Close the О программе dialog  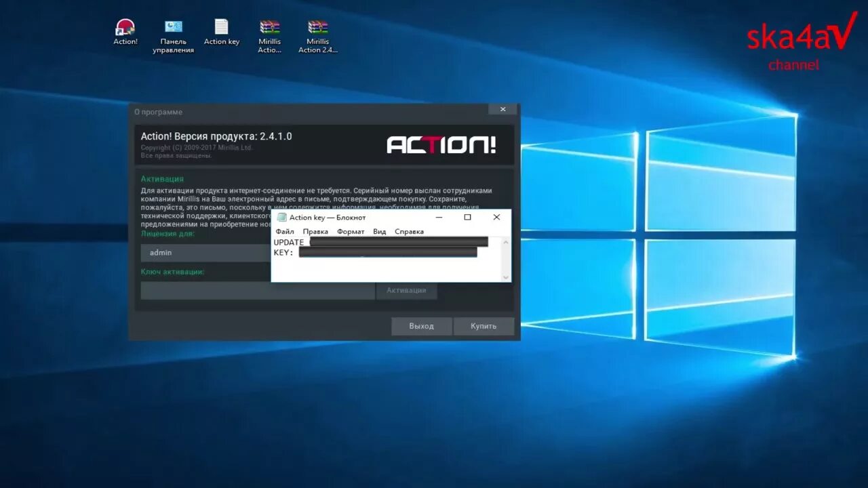tap(502, 109)
